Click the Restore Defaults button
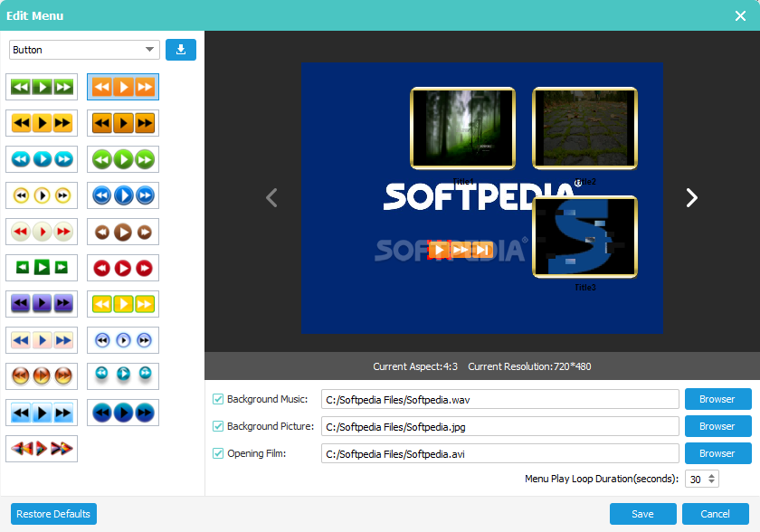760x532 pixels. pos(53,514)
